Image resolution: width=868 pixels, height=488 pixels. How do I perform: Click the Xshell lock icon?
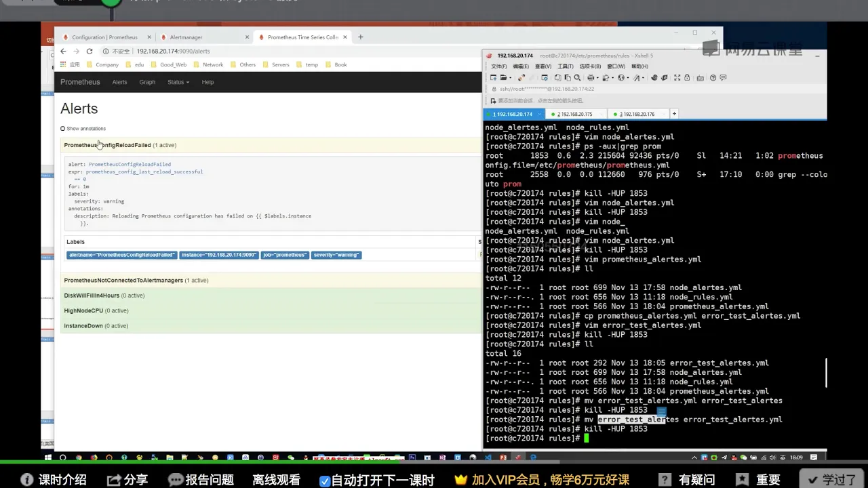[687, 78]
